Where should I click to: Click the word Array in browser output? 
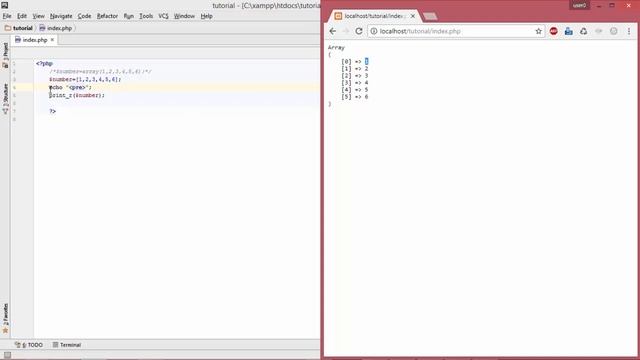point(336,47)
